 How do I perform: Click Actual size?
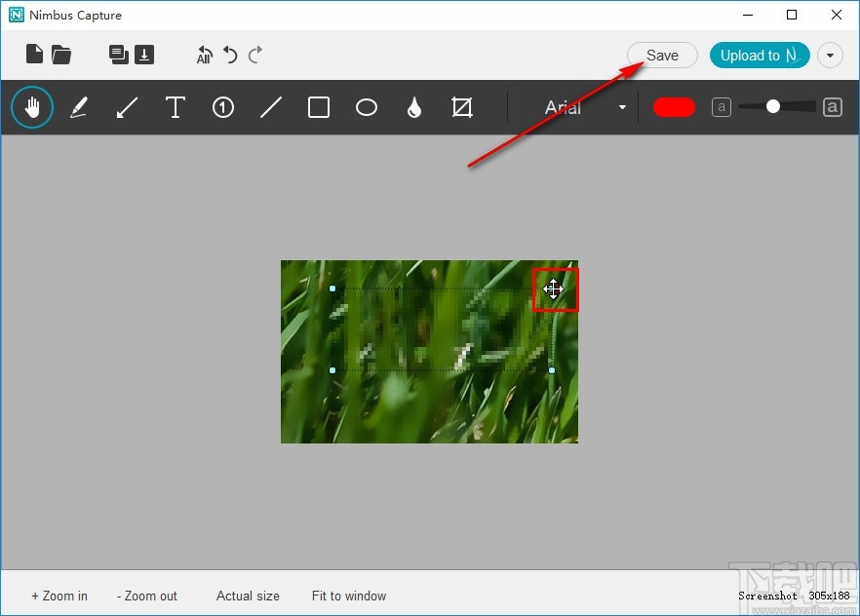tap(248, 596)
